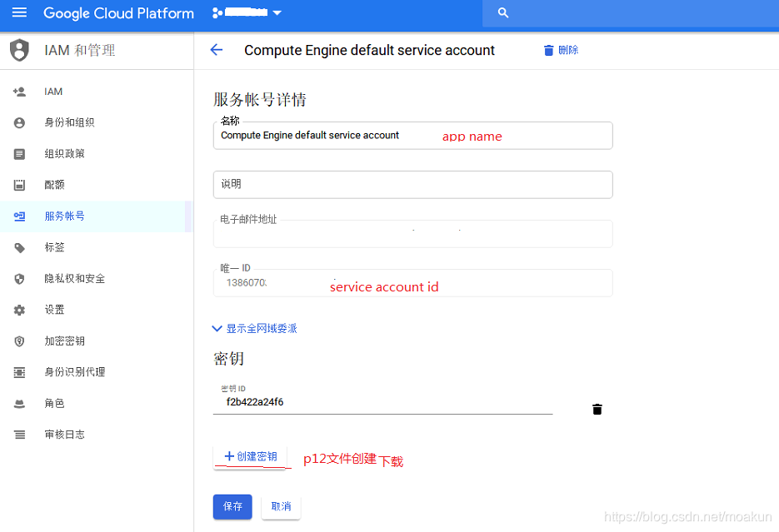Click into the 说明 description field
Image resolution: width=779 pixels, height=532 pixels.
(413, 185)
